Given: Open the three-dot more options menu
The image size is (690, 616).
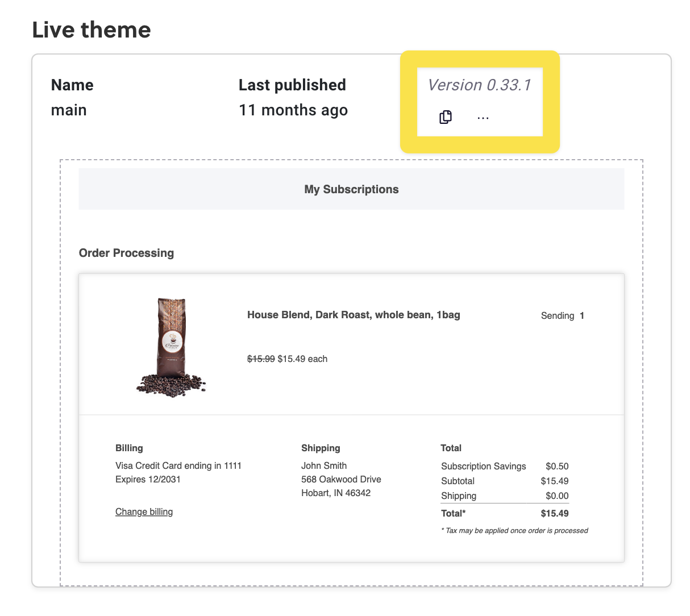Looking at the screenshot, I should pyautogui.click(x=483, y=118).
